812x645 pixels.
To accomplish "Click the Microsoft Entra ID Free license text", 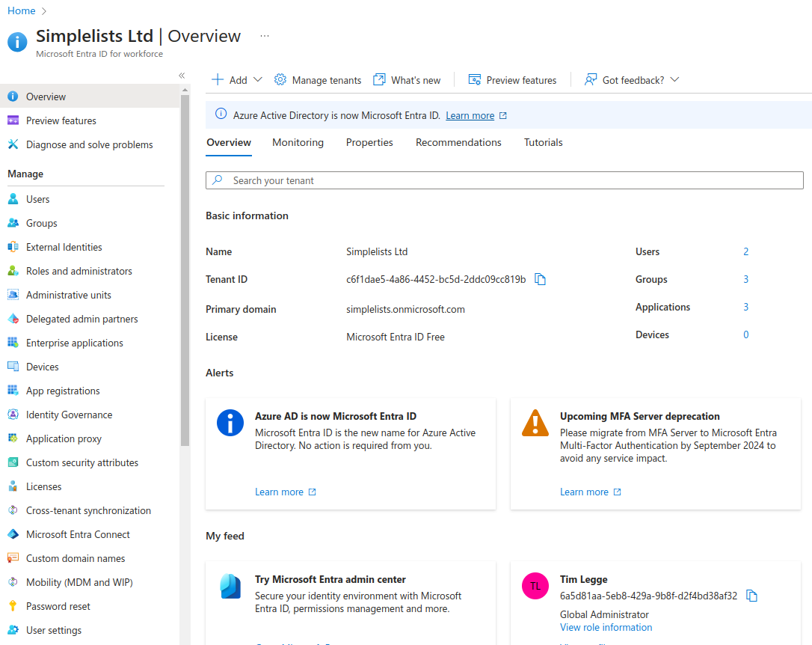I will (x=395, y=337).
